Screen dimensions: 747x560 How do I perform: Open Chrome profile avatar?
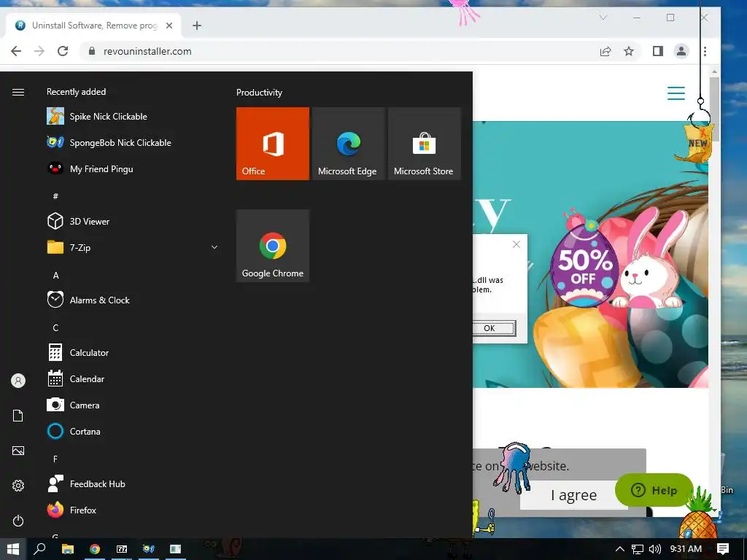[x=681, y=51]
